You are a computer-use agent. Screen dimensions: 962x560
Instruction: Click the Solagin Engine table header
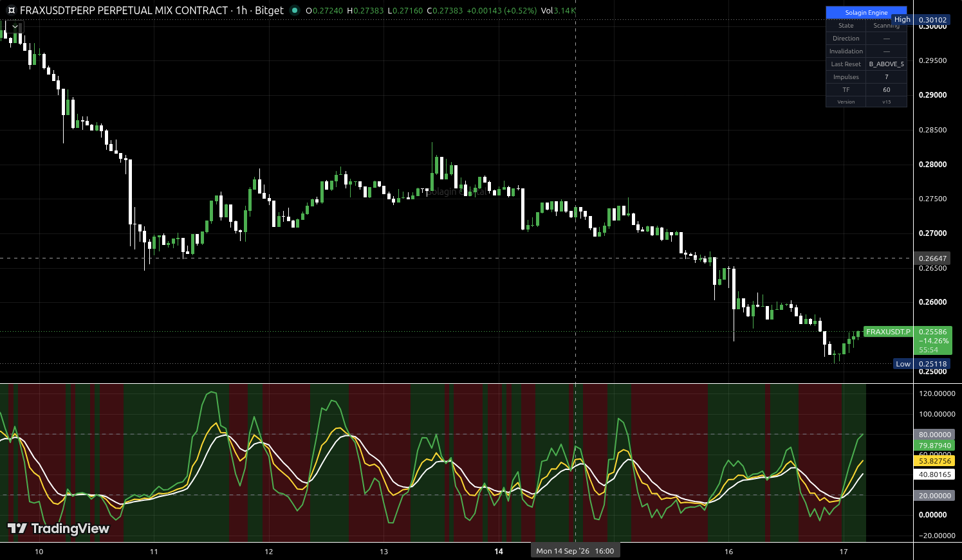866,12
